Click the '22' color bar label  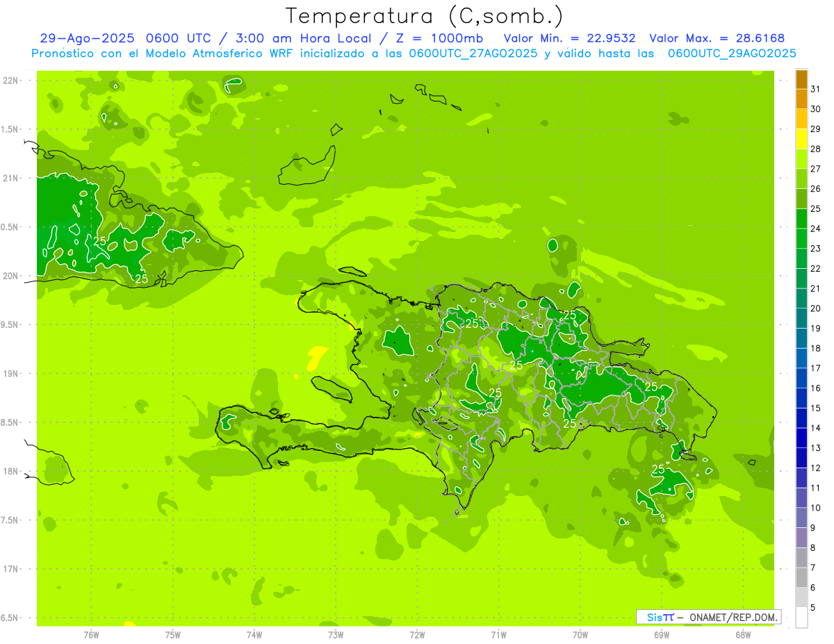(x=816, y=269)
